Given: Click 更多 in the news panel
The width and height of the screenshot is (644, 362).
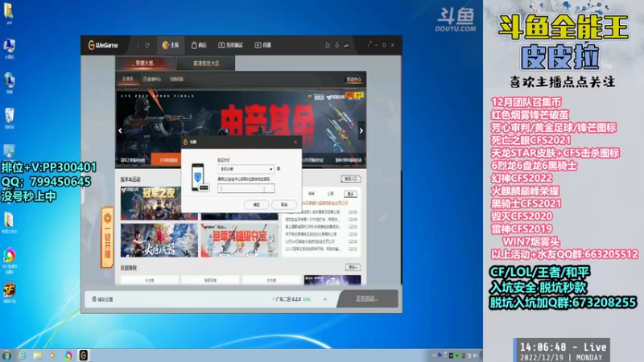Looking at the screenshot, I should (350, 194).
